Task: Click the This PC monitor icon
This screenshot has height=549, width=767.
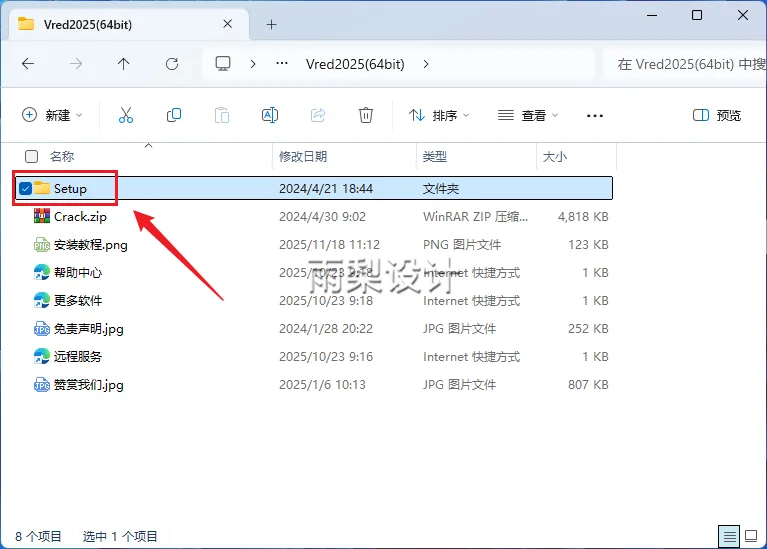Action: pyautogui.click(x=223, y=64)
